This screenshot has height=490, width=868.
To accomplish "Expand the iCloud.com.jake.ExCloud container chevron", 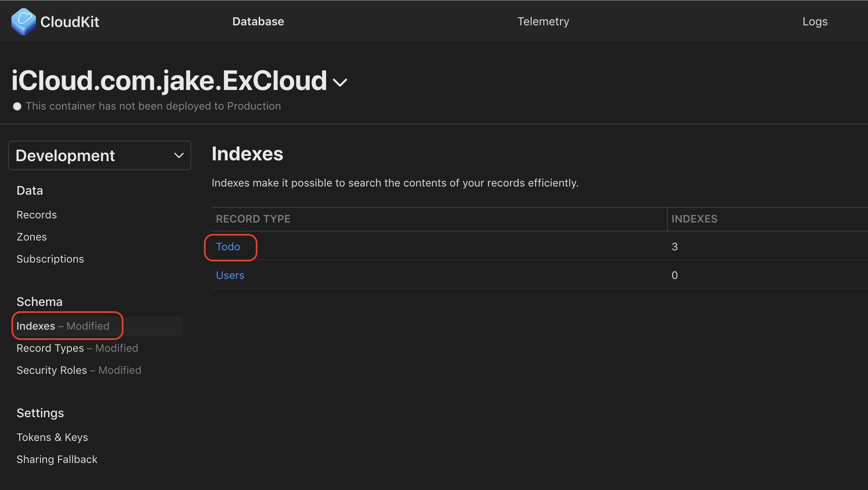I will pos(340,83).
